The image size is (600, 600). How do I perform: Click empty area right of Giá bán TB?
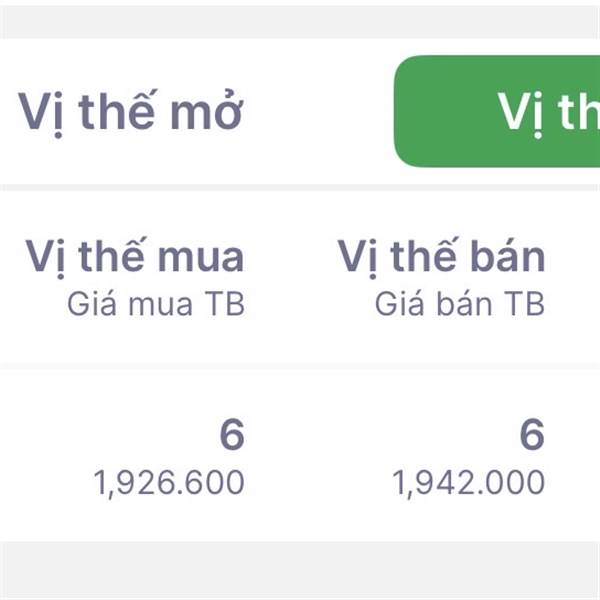pos(573,304)
